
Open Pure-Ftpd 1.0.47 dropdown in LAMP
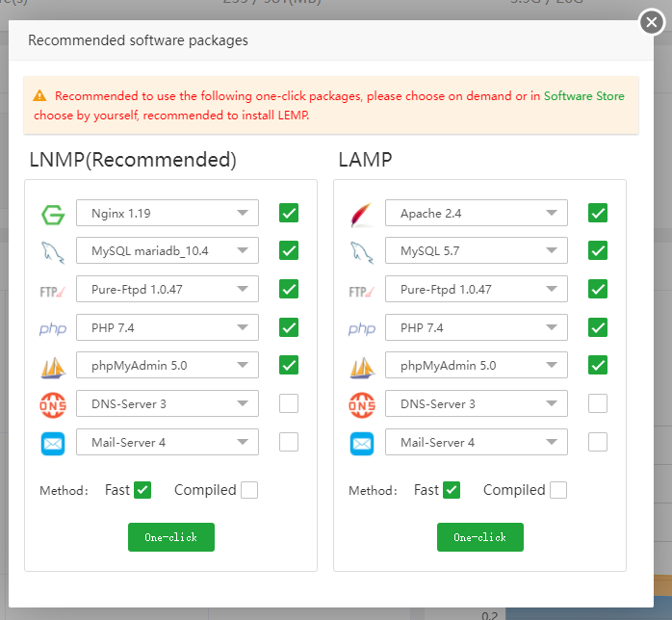click(x=477, y=289)
